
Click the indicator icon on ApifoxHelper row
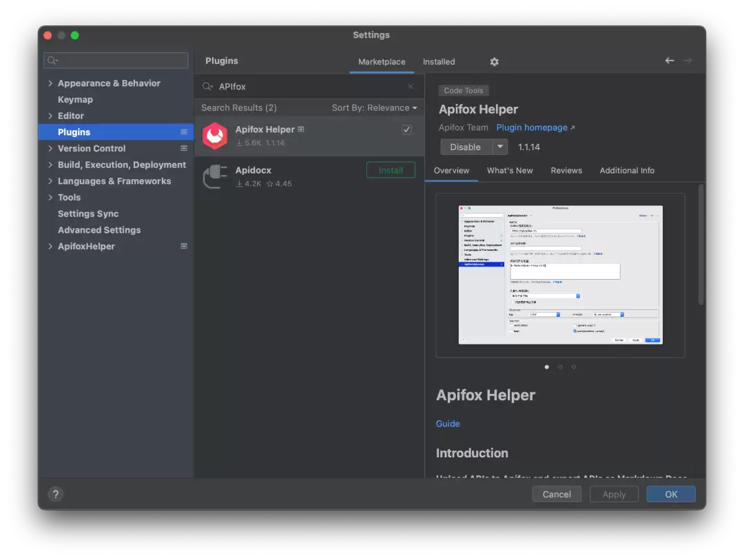coord(184,247)
